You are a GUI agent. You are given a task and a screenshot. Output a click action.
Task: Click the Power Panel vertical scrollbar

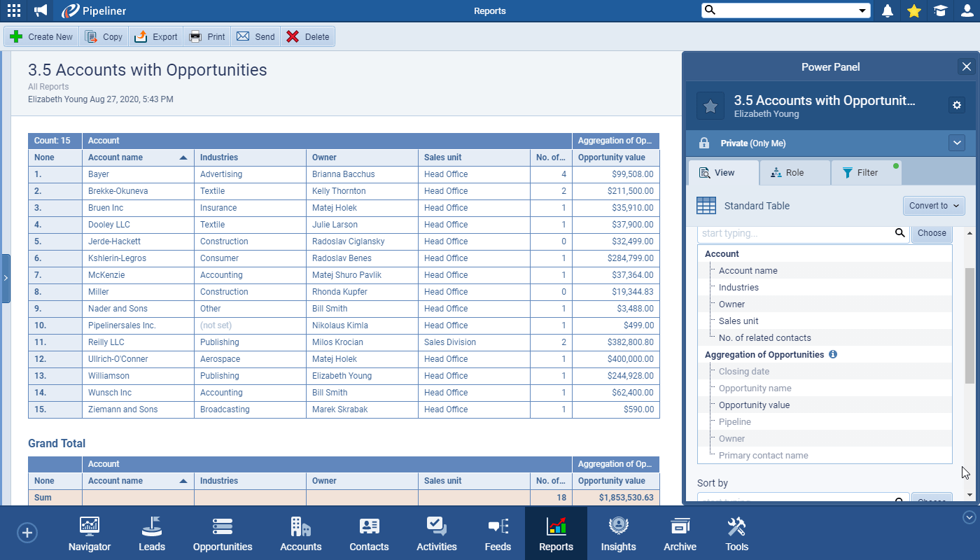tap(969, 325)
